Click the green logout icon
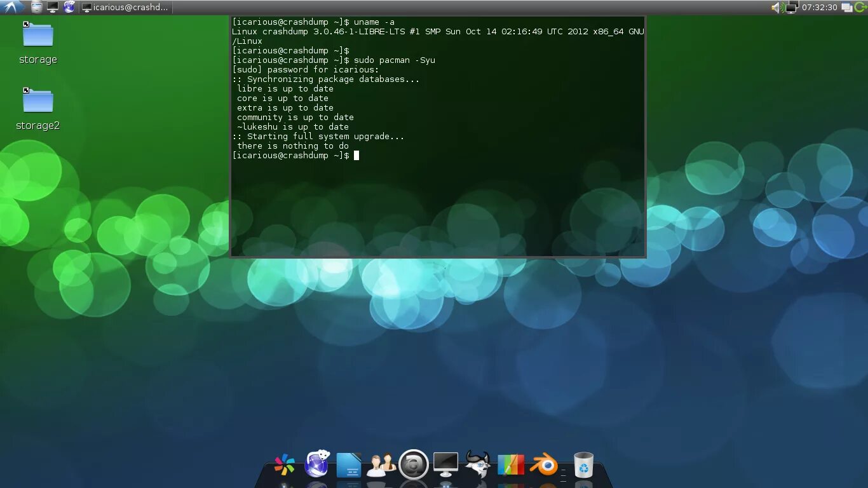 point(860,8)
